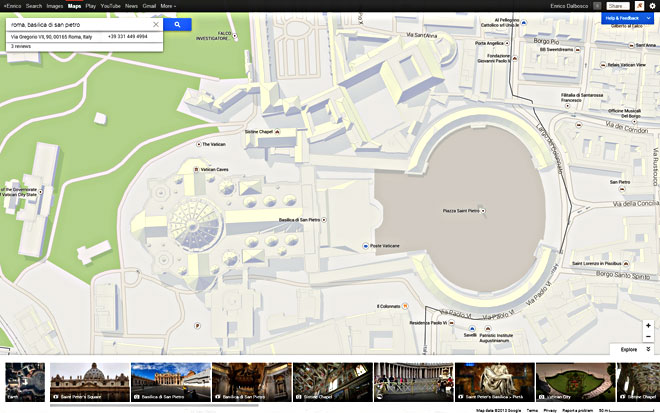Open Images in the top bar

[x=55, y=6]
